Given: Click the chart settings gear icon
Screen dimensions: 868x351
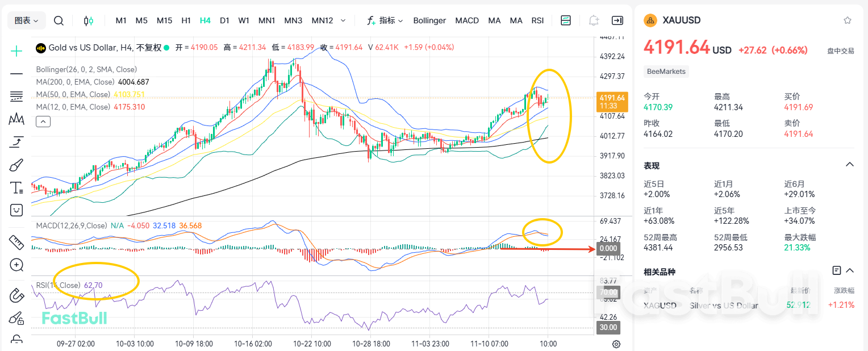Looking at the screenshot, I should pos(616,344).
